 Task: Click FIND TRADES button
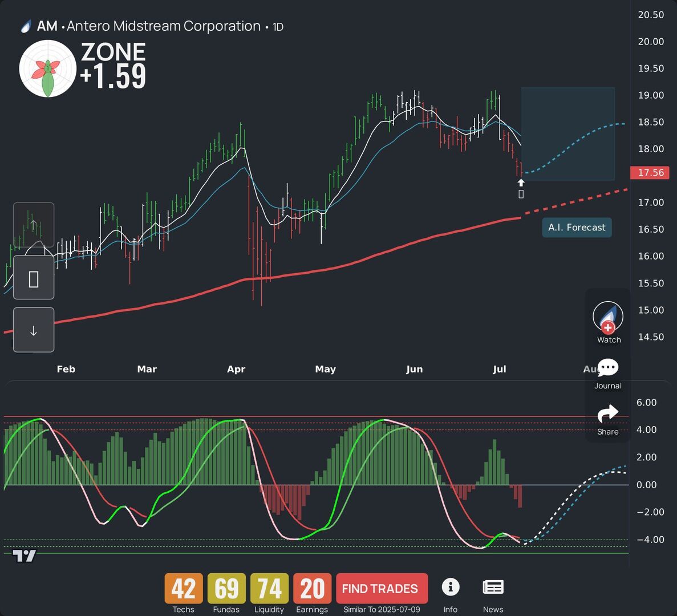point(382,589)
